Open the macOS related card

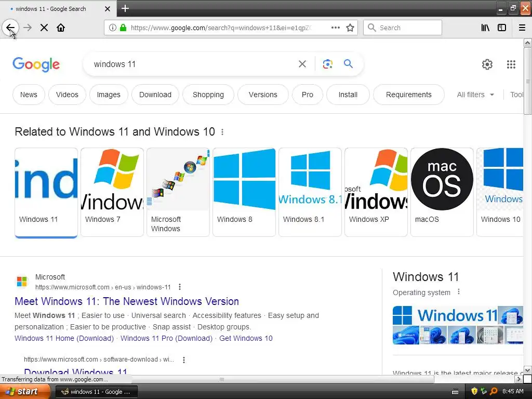point(442,192)
